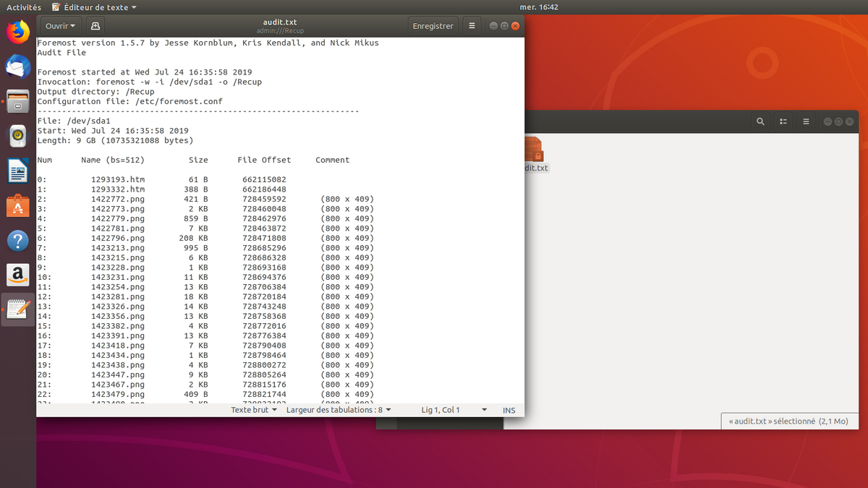Open the Help icon in dock
Screen dimensions: 868x488
click(18, 240)
